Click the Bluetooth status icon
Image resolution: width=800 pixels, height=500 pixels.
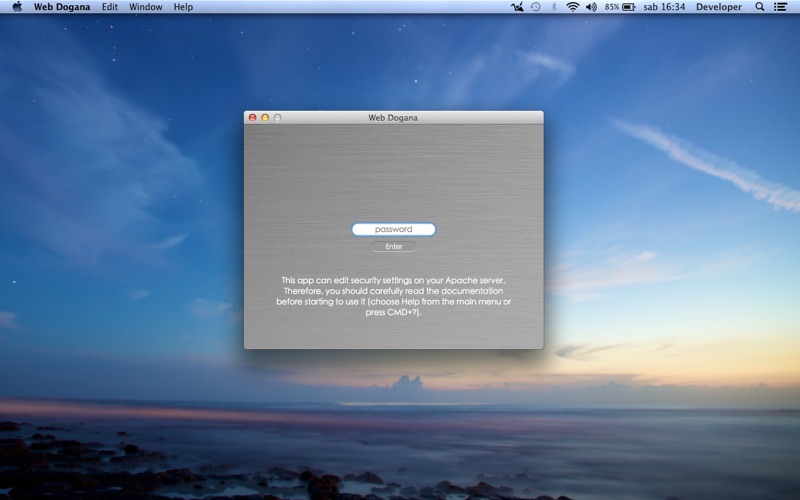coord(554,7)
